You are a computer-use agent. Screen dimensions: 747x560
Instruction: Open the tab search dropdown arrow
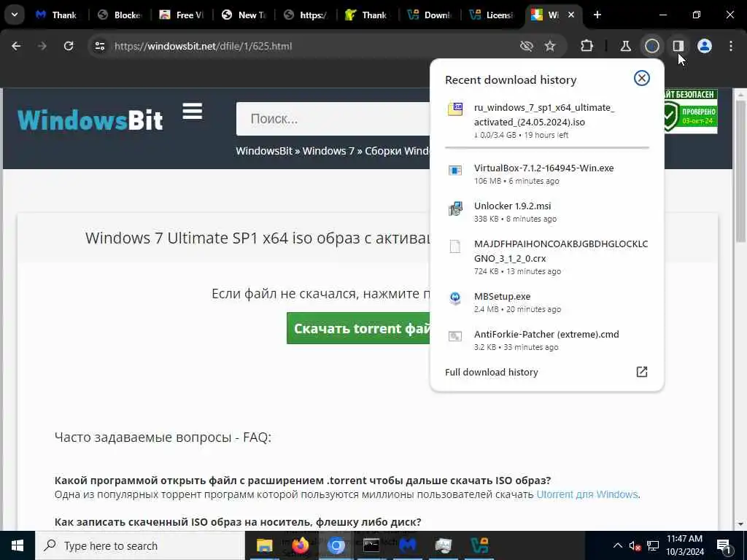pyautogui.click(x=15, y=15)
